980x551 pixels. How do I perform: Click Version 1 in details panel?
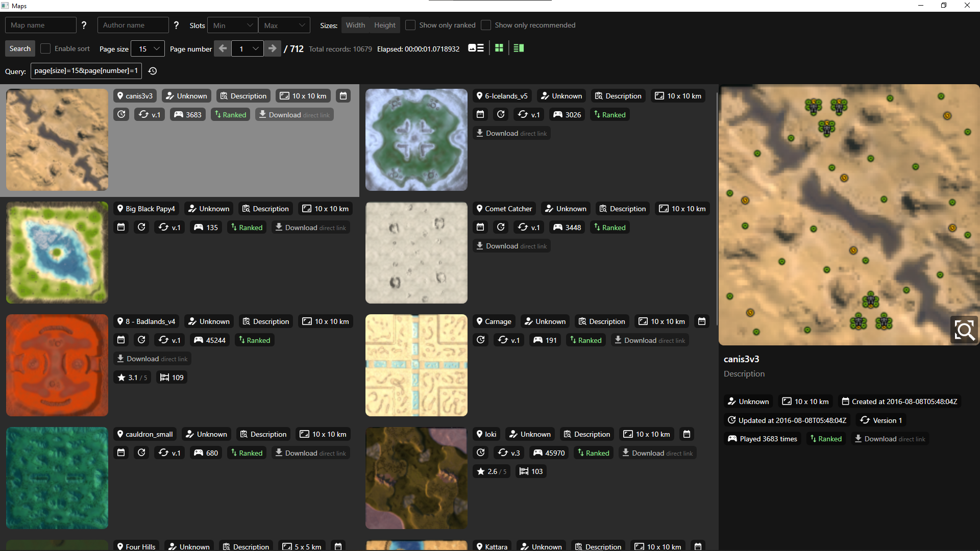[881, 420]
